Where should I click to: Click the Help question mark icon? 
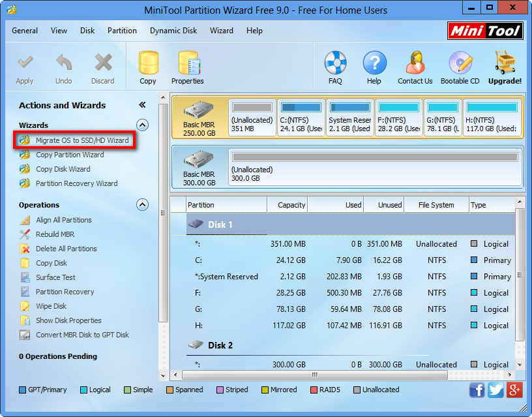tap(374, 63)
